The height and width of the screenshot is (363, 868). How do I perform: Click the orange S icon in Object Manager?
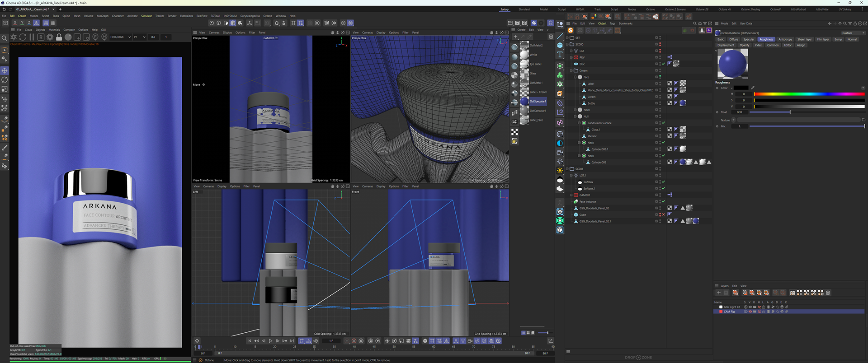[571, 30]
